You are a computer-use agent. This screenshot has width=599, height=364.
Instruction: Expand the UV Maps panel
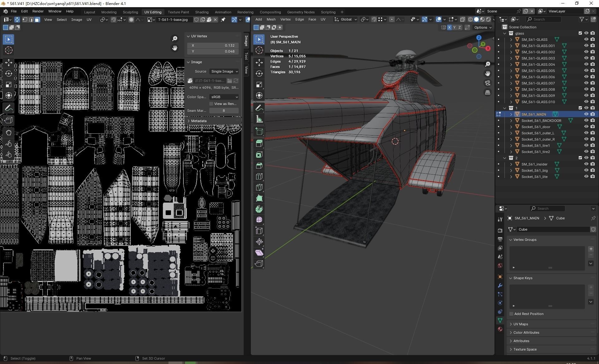[521, 324]
